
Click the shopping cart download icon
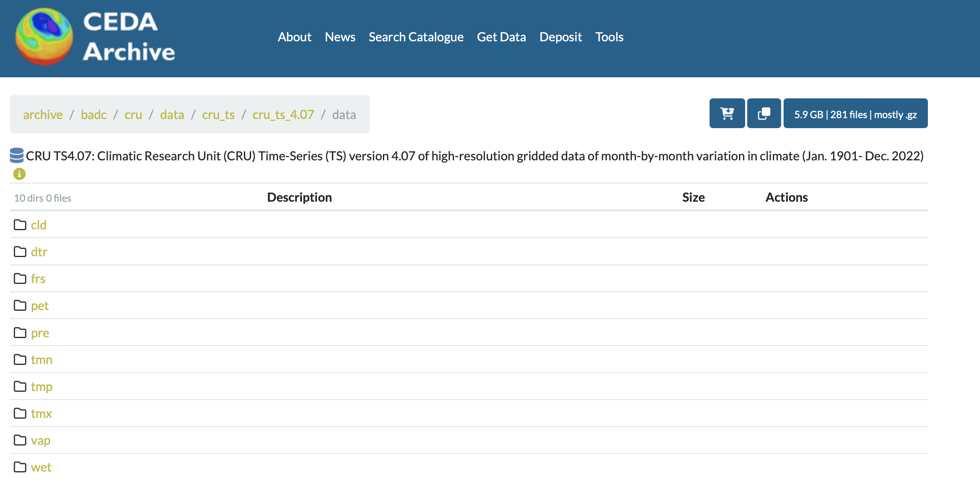click(x=727, y=114)
